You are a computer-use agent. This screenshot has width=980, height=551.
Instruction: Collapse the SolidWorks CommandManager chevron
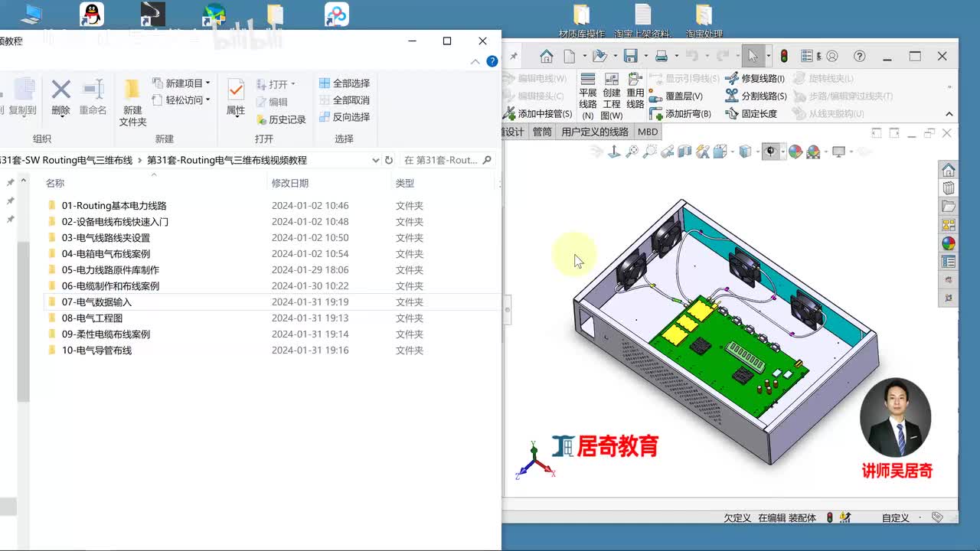pyautogui.click(x=949, y=114)
